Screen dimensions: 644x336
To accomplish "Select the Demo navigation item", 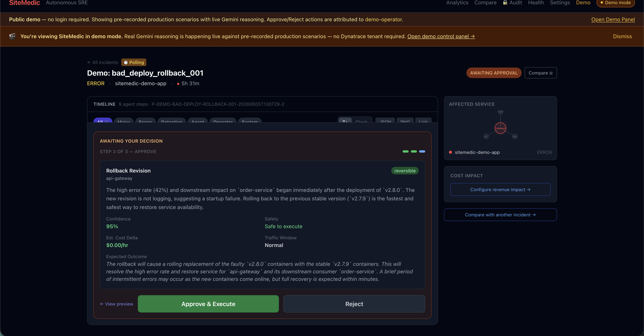I will coord(583,3).
